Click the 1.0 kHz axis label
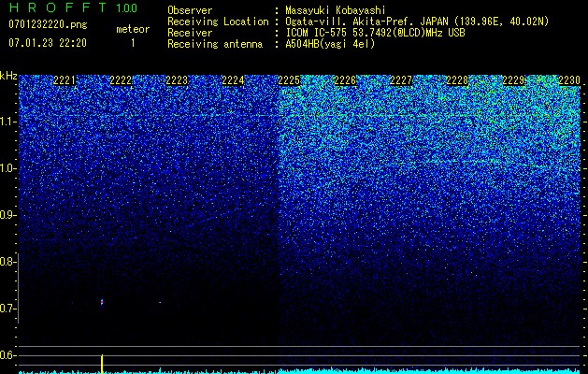The height and width of the screenshot is (374, 588). 8,168
